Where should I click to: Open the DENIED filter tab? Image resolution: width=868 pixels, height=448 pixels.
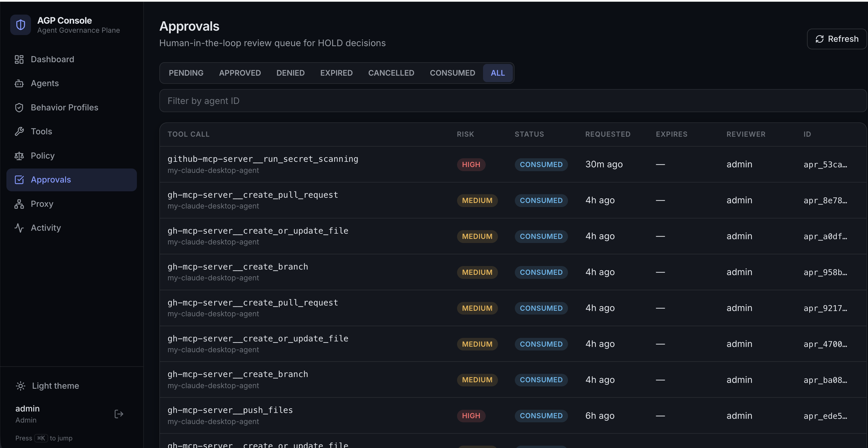coord(290,73)
